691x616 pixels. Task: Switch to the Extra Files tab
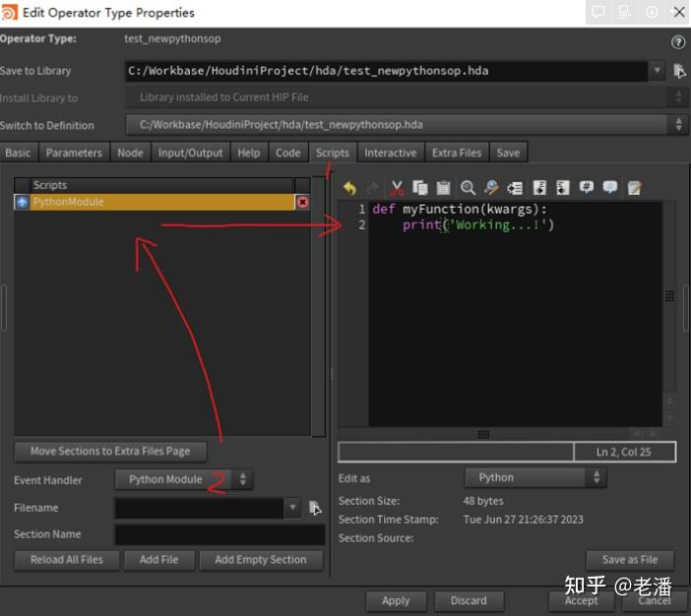point(457,153)
